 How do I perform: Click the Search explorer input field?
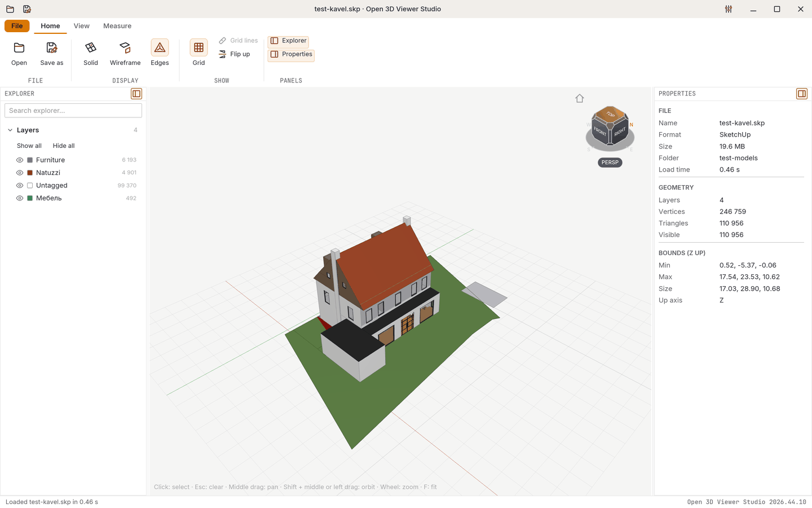[73, 111]
